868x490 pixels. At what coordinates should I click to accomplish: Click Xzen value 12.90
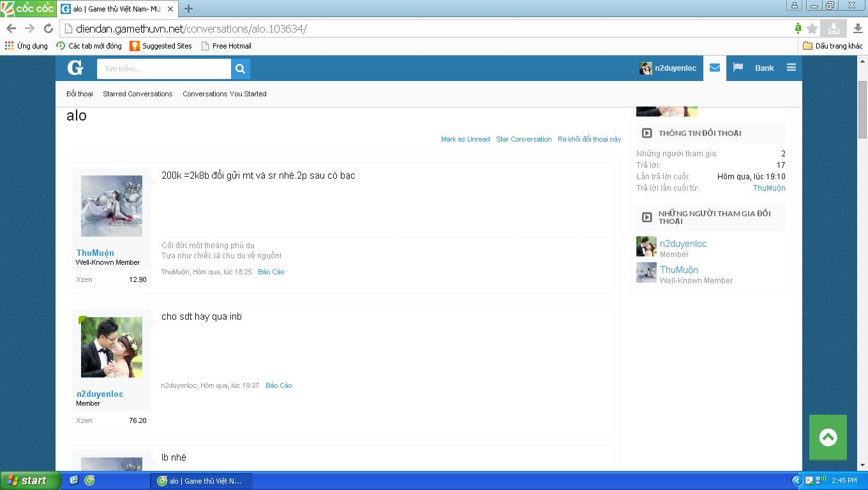(138, 279)
